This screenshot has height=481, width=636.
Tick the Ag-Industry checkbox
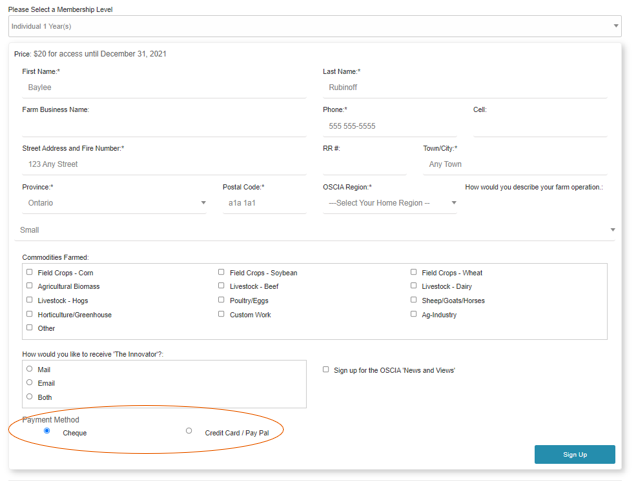coord(413,314)
